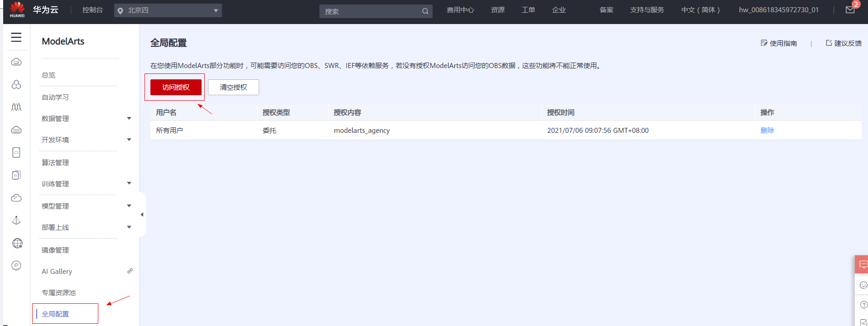Select 全局配置 in the sidebar
This screenshot has height=326, width=868.
(55, 314)
